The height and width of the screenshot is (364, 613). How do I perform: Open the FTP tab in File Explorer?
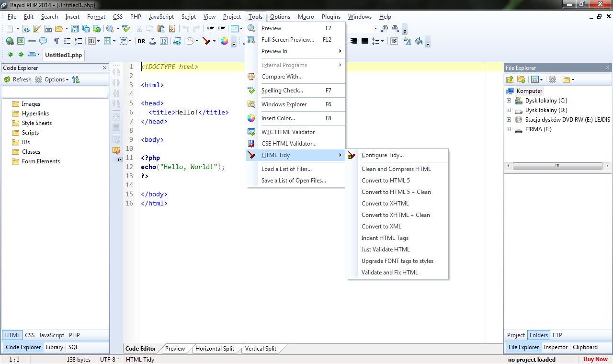557,335
